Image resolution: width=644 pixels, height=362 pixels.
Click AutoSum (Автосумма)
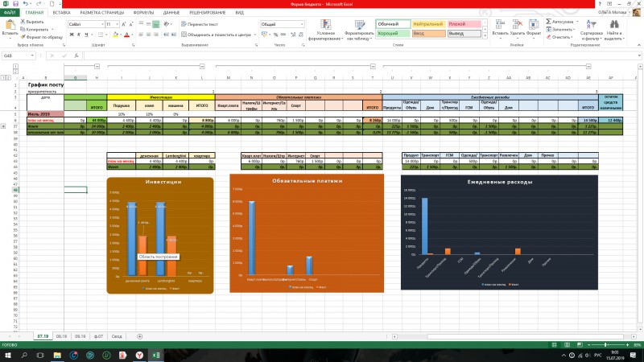pyautogui.click(x=561, y=22)
